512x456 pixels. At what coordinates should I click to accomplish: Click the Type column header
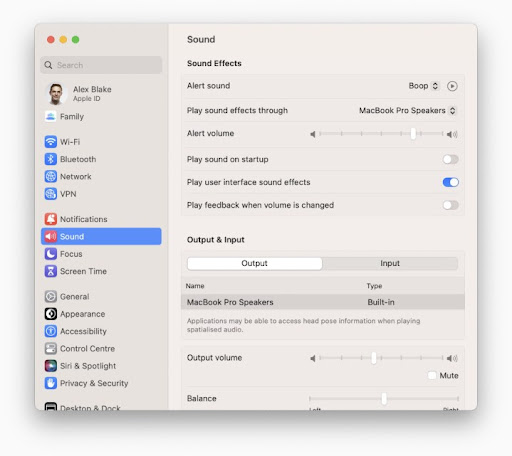[x=374, y=286]
